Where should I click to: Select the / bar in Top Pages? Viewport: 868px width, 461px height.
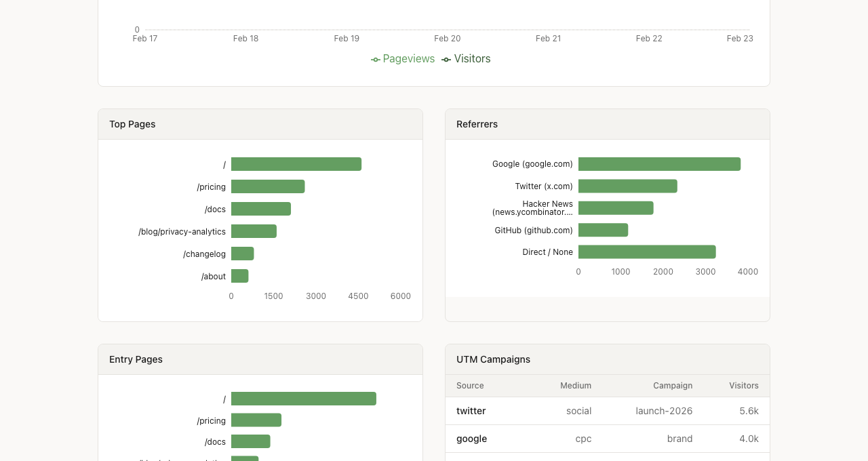click(x=296, y=164)
